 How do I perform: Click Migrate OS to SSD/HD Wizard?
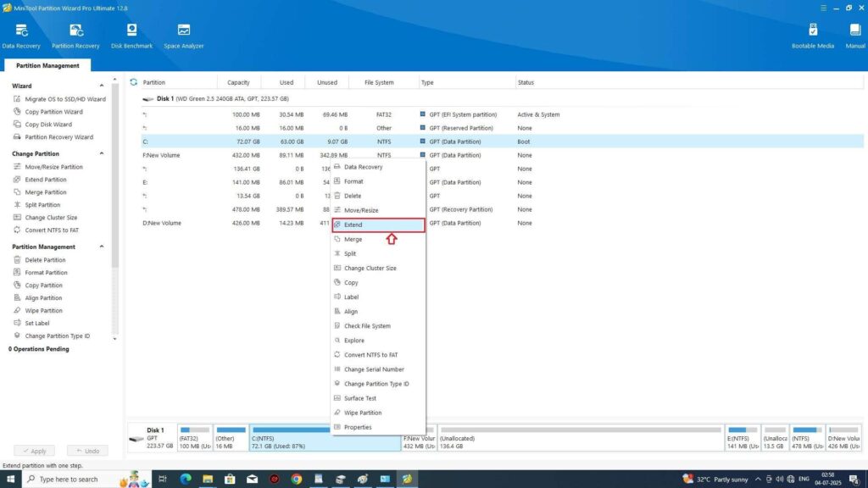(64, 99)
